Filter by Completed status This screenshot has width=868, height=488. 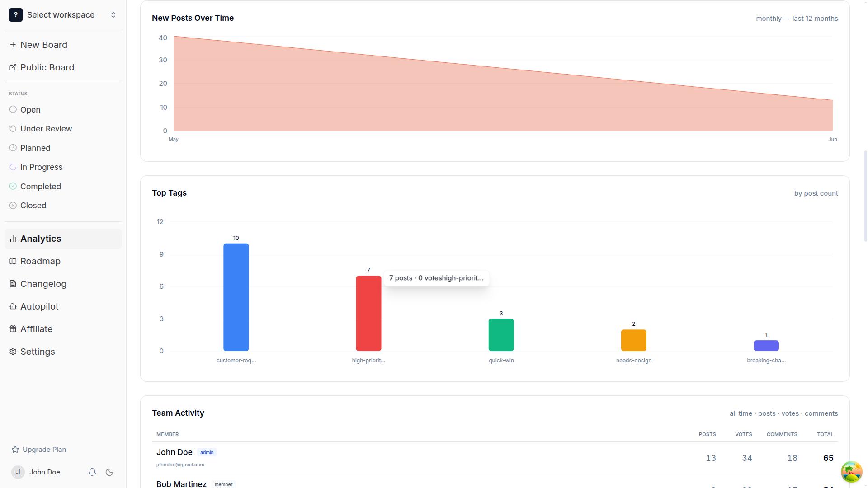pos(63,187)
